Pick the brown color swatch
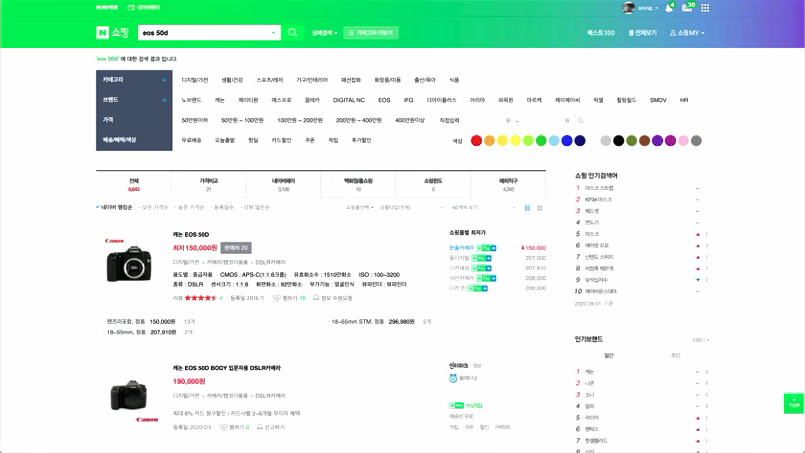Image resolution: width=805 pixels, height=453 pixels. pyautogui.click(x=644, y=141)
